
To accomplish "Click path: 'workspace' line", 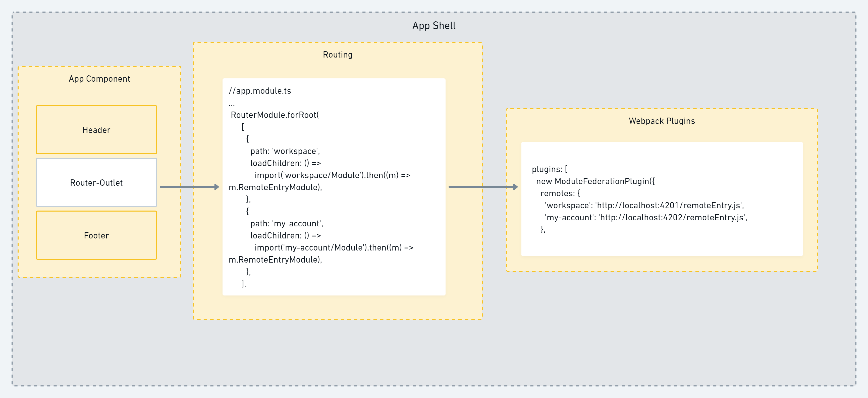I will click(x=285, y=151).
